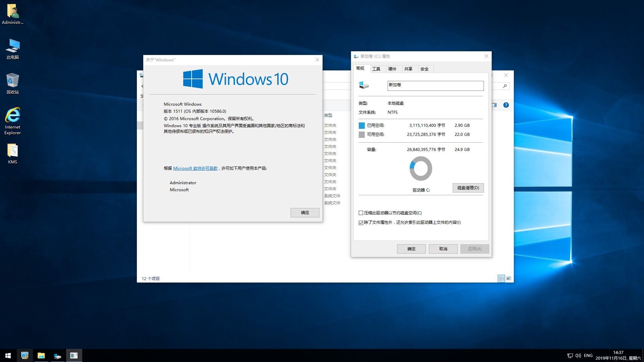
Task: Click the disk usage donut chart
Action: click(420, 168)
